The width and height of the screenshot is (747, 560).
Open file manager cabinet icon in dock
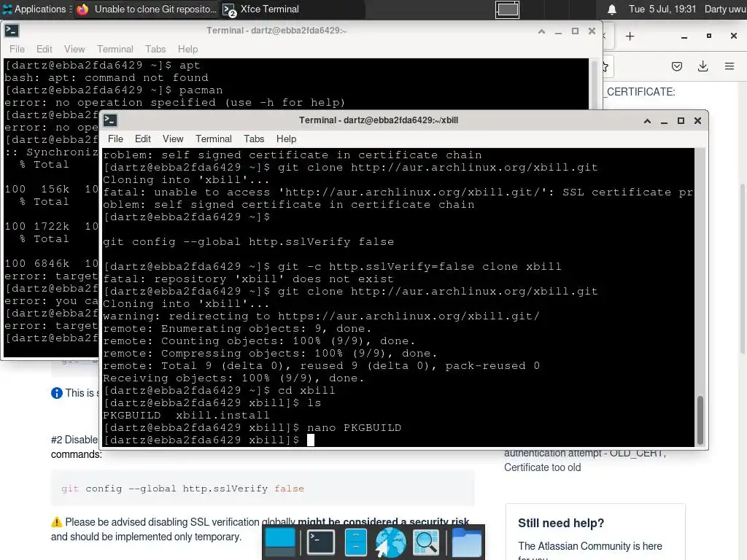click(x=355, y=542)
